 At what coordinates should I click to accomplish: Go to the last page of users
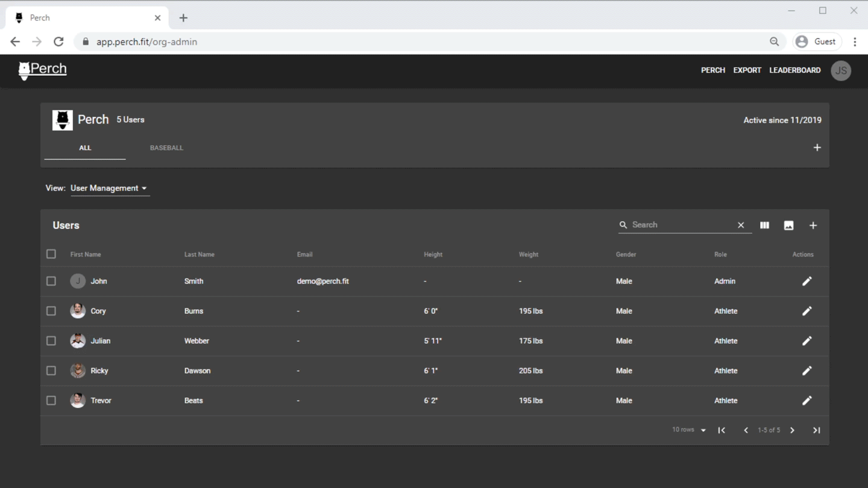coord(816,430)
